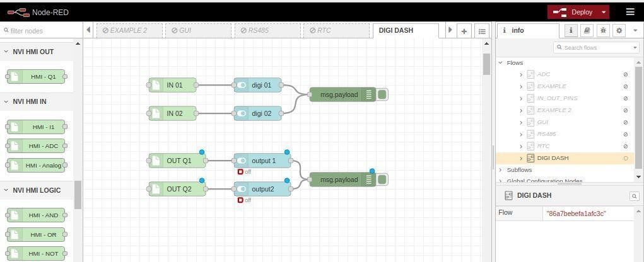Image resolution: width=644 pixels, height=262 pixels.
Task: Open the list of flows button
Action: [482, 31]
